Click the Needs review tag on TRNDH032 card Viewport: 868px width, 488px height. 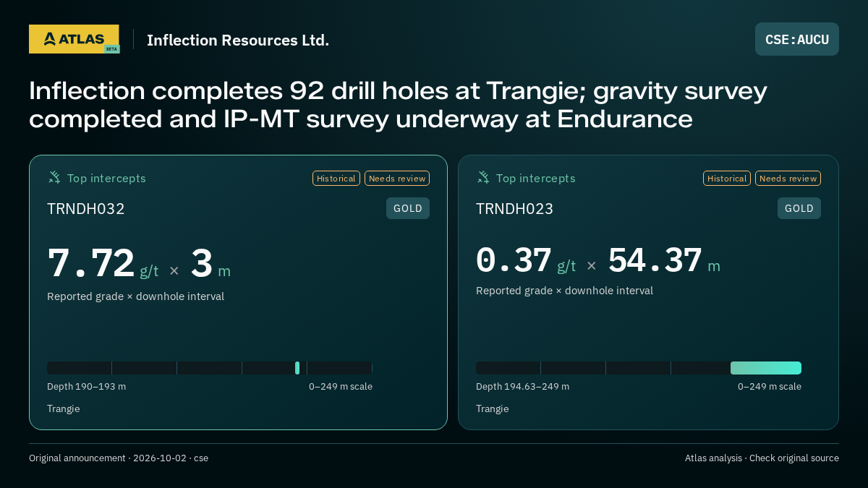click(x=397, y=179)
